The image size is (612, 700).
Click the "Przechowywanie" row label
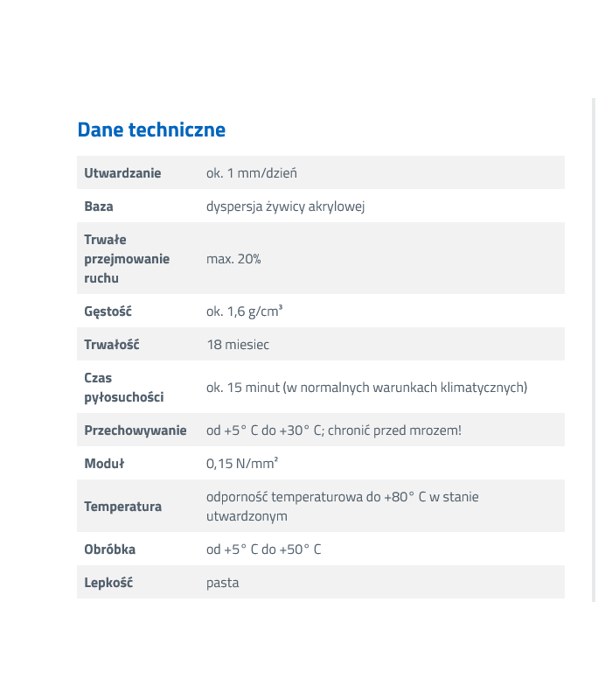(x=136, y=430)
